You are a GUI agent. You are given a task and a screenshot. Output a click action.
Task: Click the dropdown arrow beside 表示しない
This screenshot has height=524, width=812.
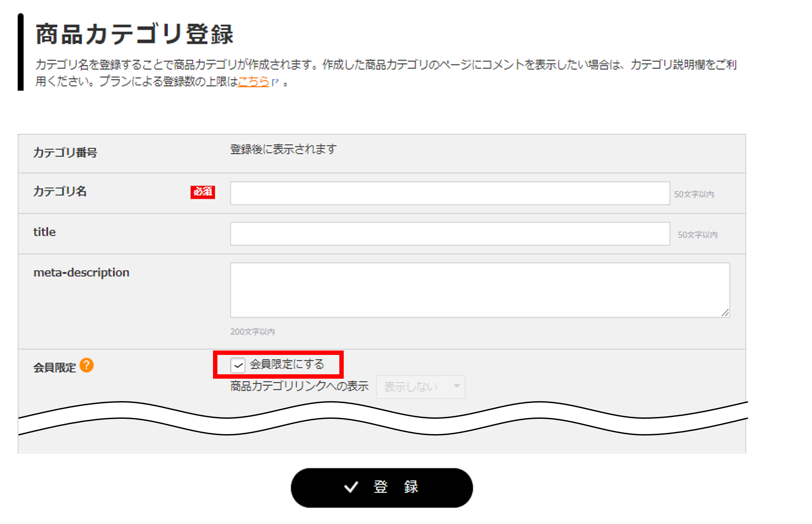457,386
